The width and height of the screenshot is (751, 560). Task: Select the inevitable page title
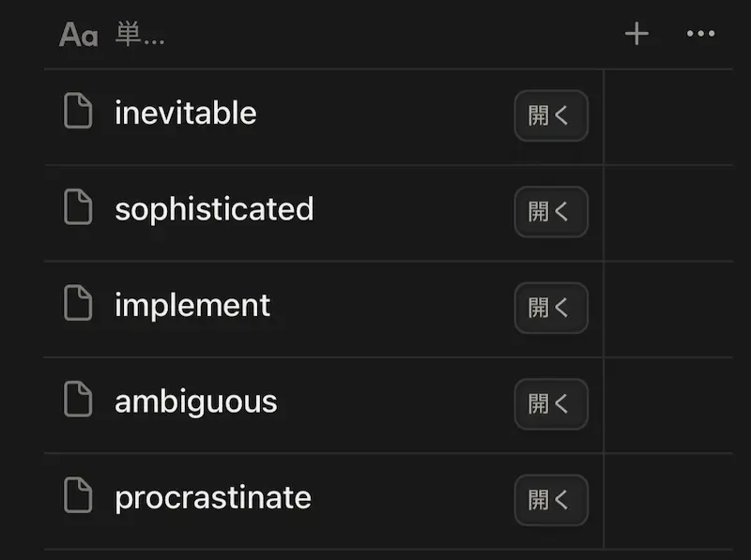tap(186, 114)
